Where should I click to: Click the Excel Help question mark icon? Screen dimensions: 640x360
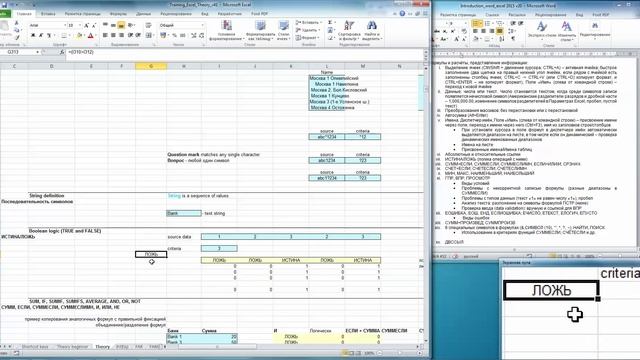402,14
